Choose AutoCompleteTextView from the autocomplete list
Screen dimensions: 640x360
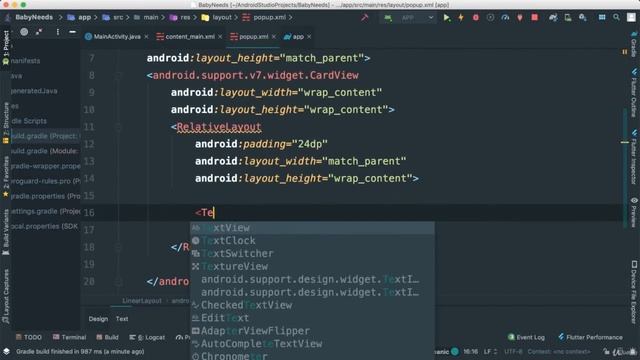click(x=312, y=344)
